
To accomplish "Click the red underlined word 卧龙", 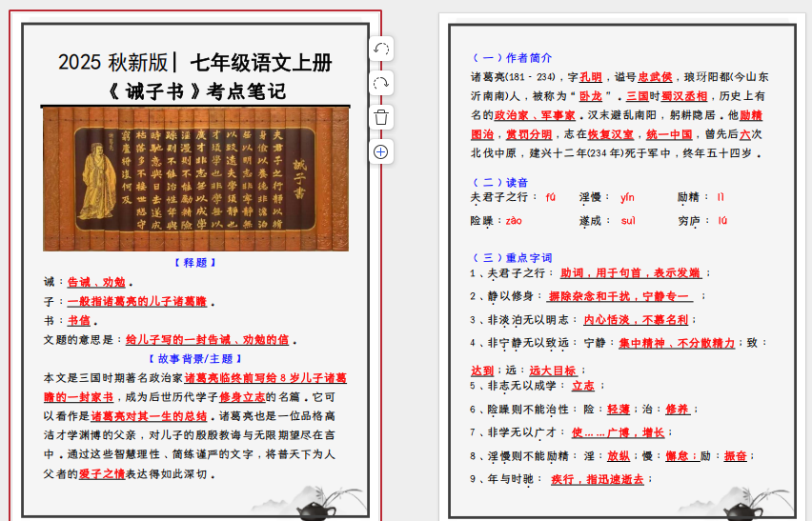I will pyautogui.click(x=591, y=96).
